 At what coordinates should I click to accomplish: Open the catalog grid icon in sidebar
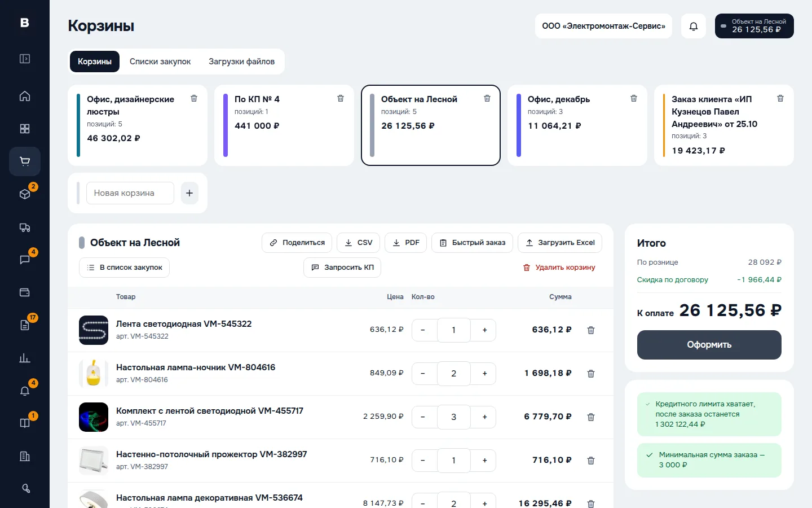(x=25, y=129)
